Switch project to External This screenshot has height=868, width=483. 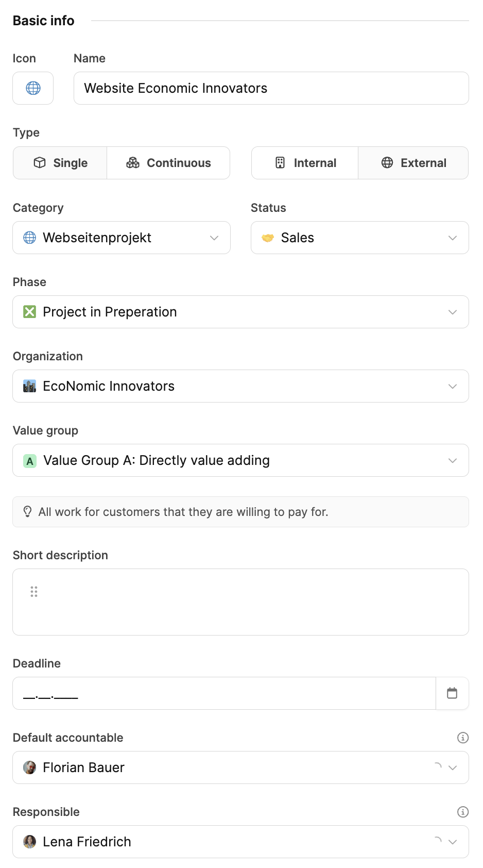pyautogui.click(x=413, y=163)
